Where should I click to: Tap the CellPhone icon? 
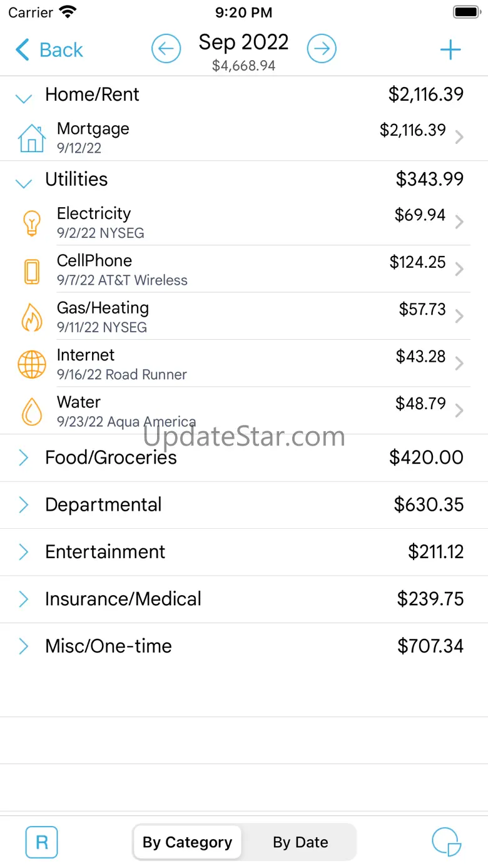(31, 270)
